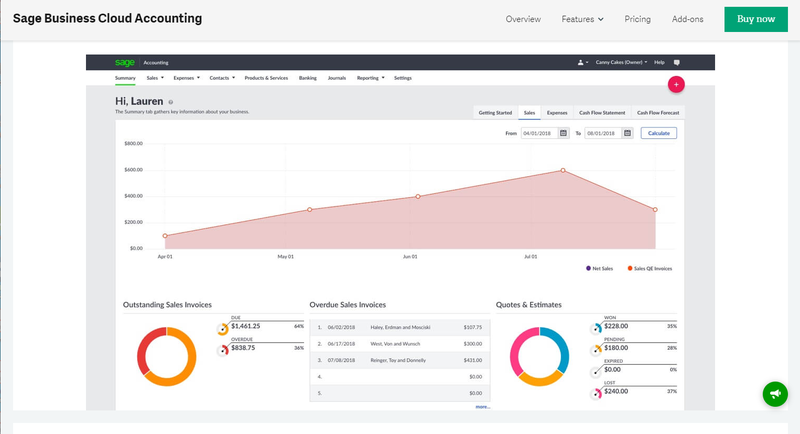Image resolution: width=800 pixels, height=434 pixels.
Task: Expand the Features dropdown in the site header
Action: 582,19
